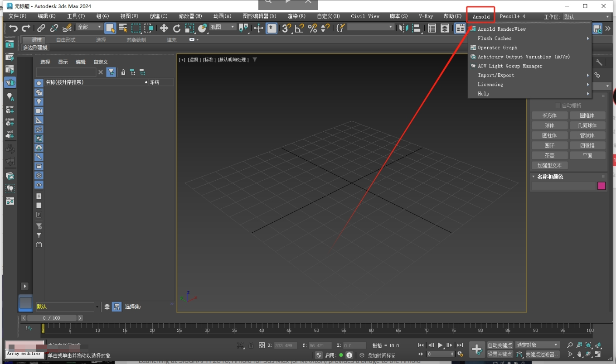
Task: Open the Utilities wrench tab in command panel
Action: coord(599,62)
